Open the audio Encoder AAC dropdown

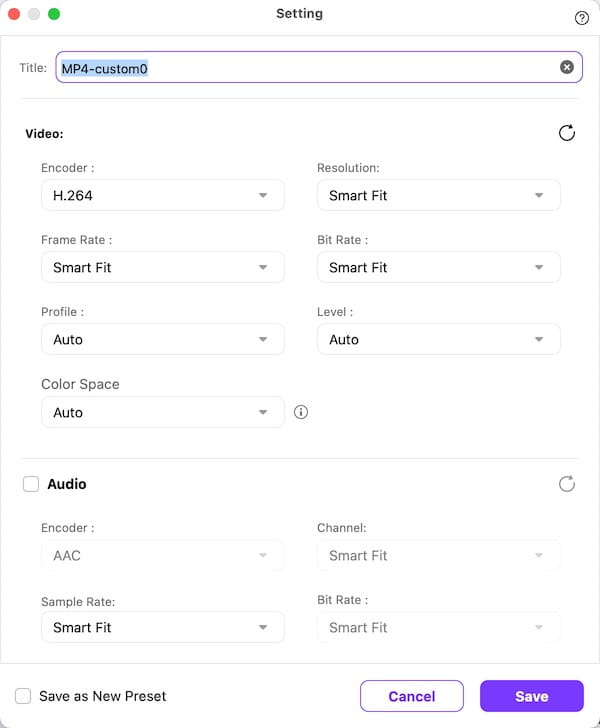[162, 556]
